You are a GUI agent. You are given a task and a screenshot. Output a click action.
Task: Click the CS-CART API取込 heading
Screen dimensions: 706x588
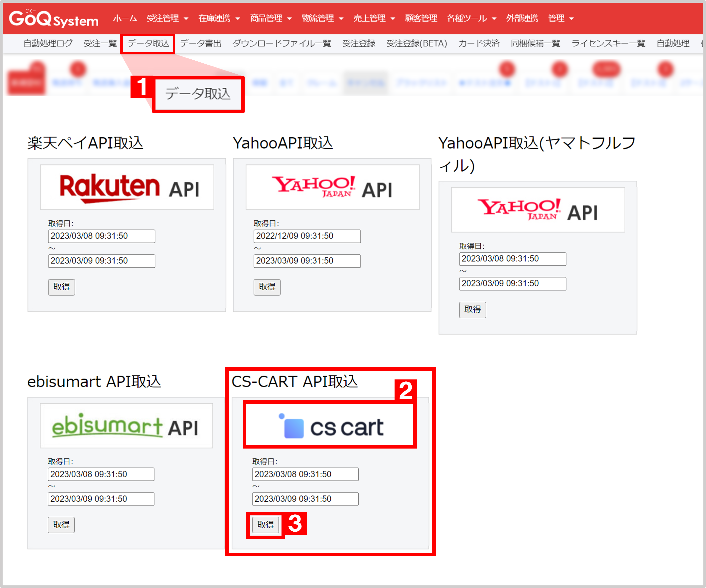point(295,382)
